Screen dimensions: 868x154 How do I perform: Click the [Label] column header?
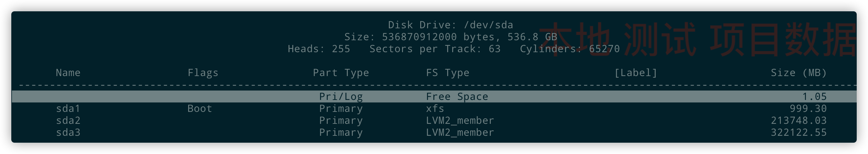tap(636, 73)
